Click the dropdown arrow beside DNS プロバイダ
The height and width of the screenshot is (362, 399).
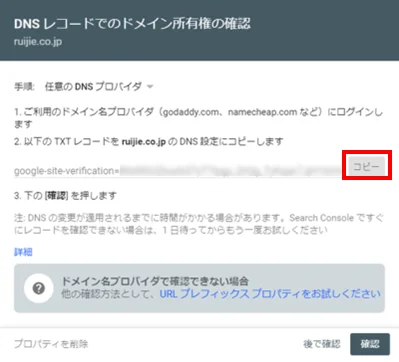click(150, 87)
